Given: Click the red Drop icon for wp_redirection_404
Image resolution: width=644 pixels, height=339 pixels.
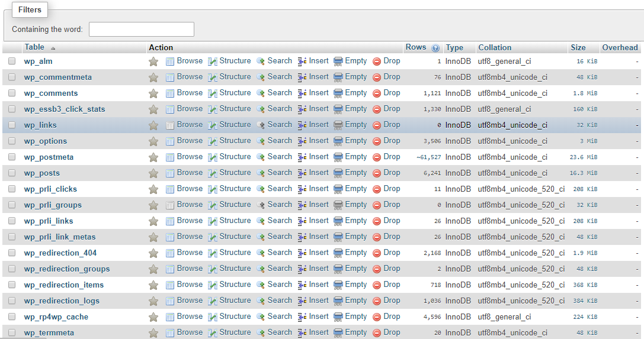Looking at the screenshot, I should tap(377, 253).
